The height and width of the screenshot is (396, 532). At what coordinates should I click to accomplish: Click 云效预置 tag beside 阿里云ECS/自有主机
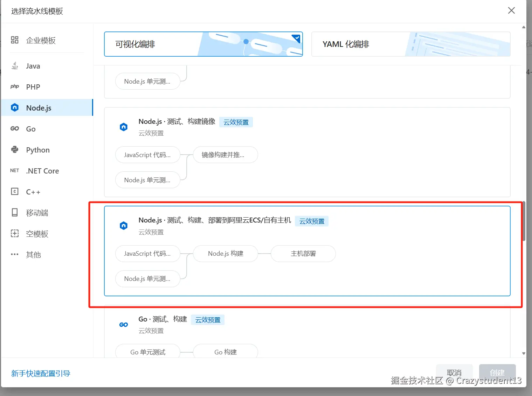tap(312, 221)
